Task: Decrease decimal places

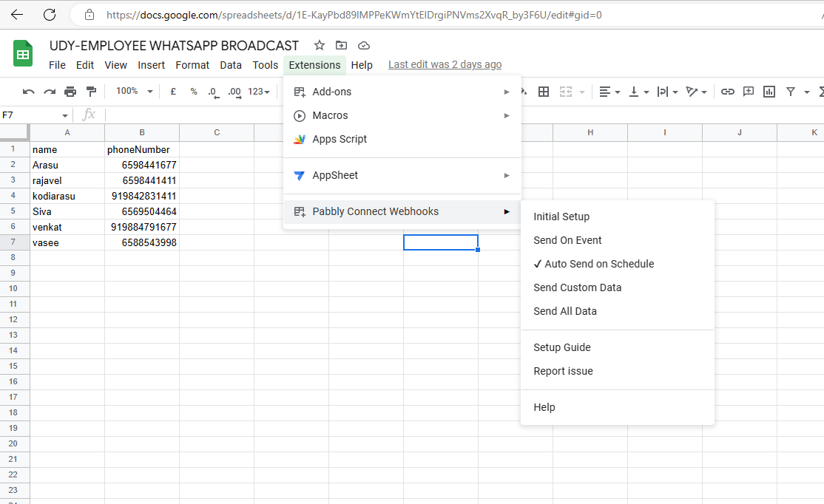Action: (x=212, y=92)
